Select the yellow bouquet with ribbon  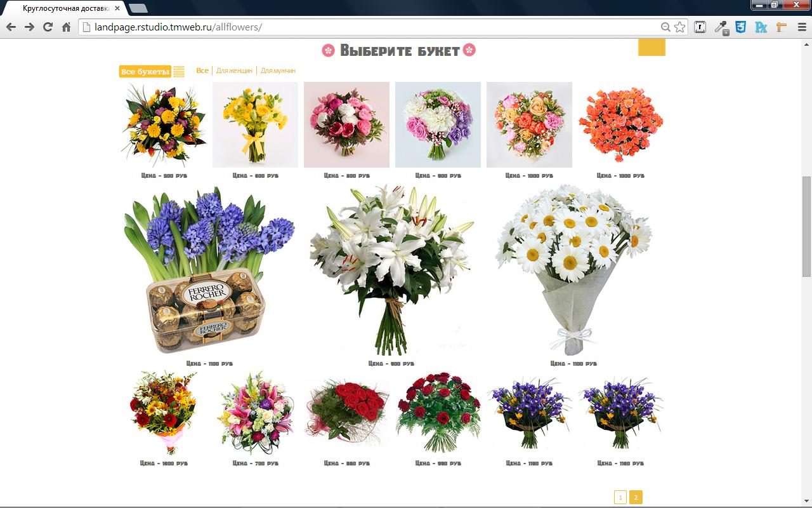pyautogui.click(x=255, y=124)
